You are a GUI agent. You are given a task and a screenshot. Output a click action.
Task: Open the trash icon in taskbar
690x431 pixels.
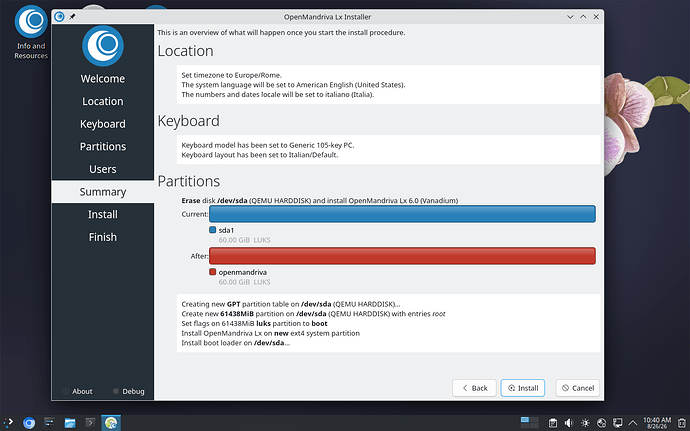(682, 423)
